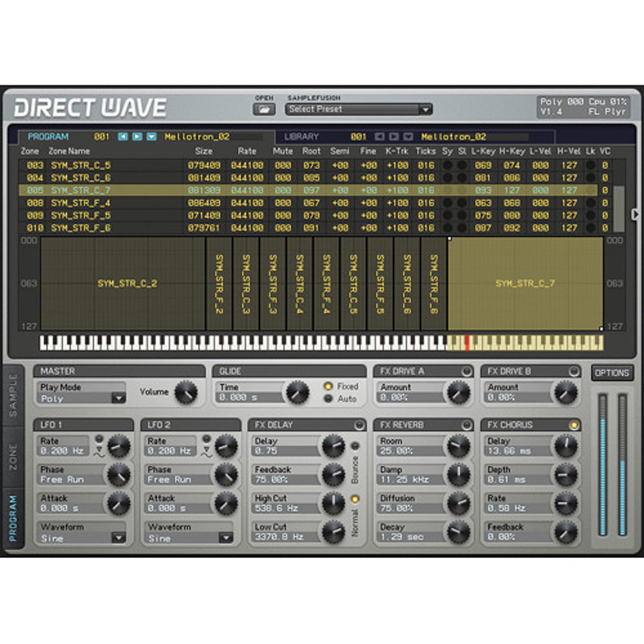Open program list dropdown arrow
This screenshot has height=644, width=644.
pyautogui.click(x=152, y=137)
